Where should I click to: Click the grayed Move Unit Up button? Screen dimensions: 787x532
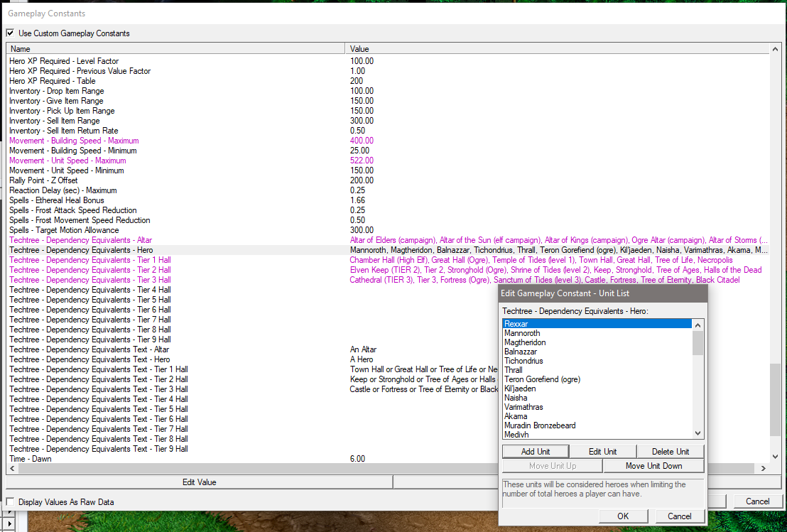coord(552,466)
